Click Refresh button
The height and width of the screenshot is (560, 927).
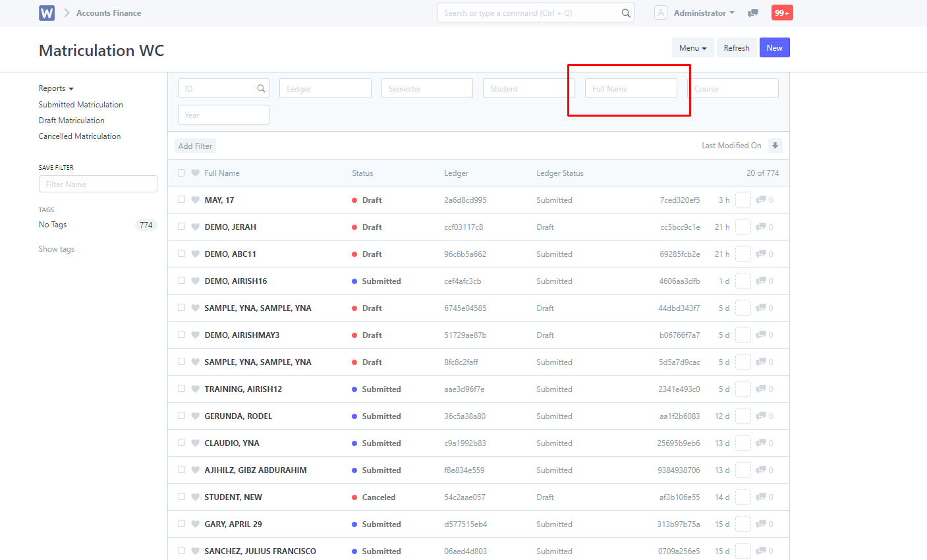737,47
